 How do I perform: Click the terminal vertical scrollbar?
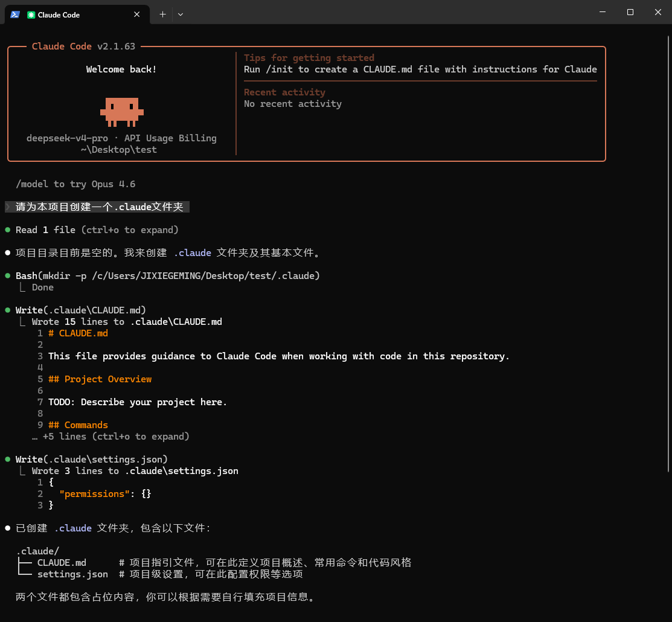pyautogui.click(x=668, y=254)
